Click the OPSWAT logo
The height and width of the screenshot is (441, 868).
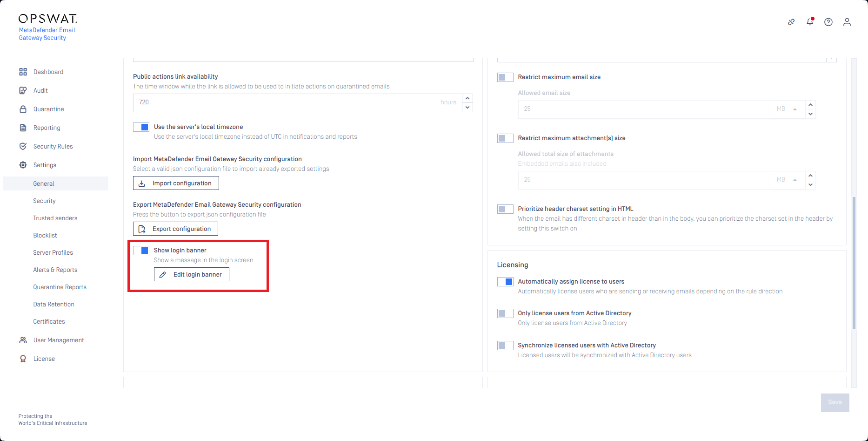pos(47,19)
